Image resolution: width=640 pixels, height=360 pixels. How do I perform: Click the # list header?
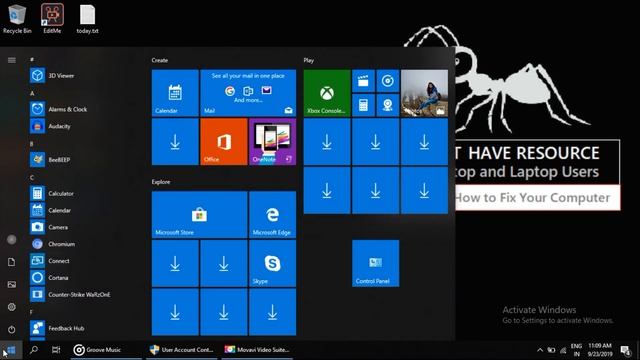32,60
